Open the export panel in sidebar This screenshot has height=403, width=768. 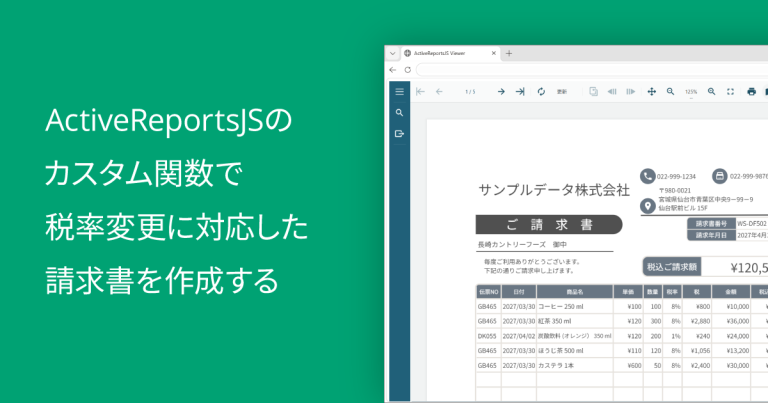(399, 134)
